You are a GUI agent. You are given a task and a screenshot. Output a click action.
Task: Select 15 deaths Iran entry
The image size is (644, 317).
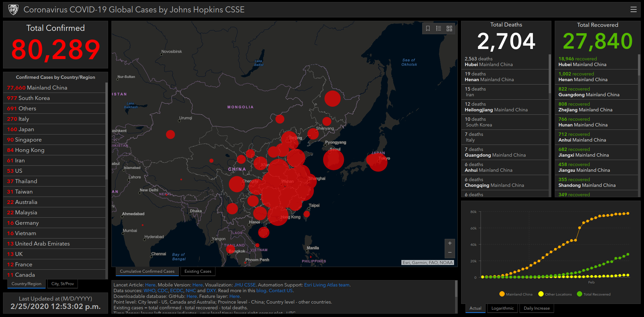(x=505, y=92)
